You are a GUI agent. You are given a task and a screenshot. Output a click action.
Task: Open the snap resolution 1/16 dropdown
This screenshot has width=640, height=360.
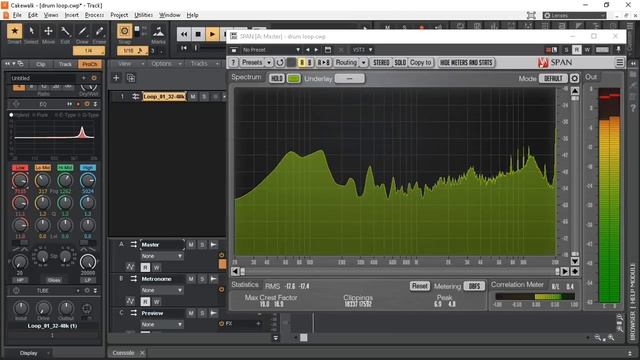[132, 51]
